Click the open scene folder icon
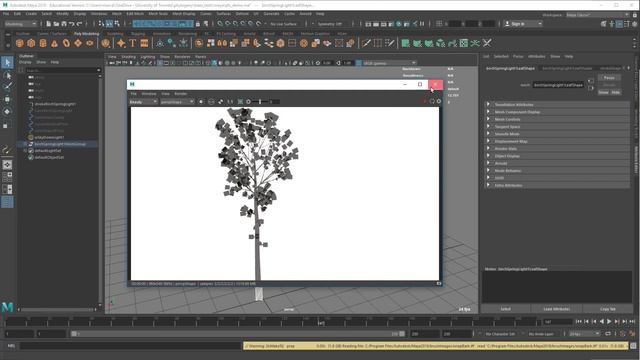 tap(56, 24)
